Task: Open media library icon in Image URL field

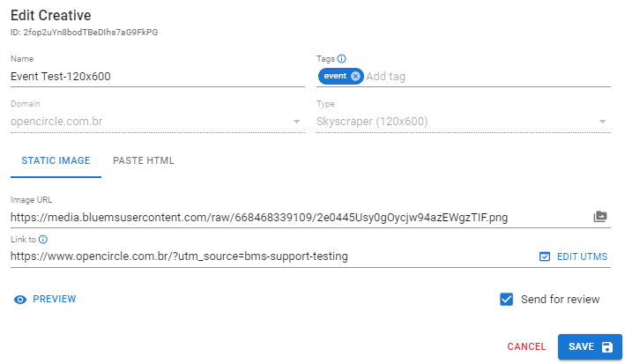Action: point(600,217)
